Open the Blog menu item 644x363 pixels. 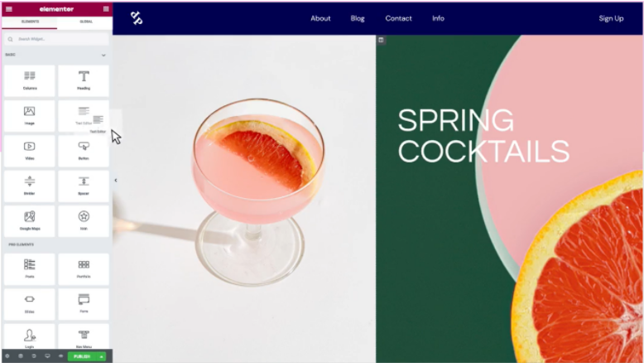[x=358, y=18]
